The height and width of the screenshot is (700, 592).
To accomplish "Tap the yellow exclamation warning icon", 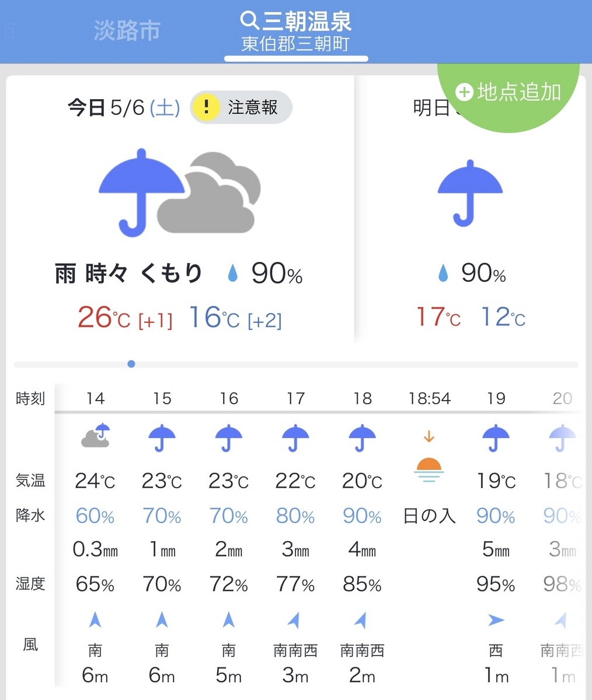I will pos(206,107).
